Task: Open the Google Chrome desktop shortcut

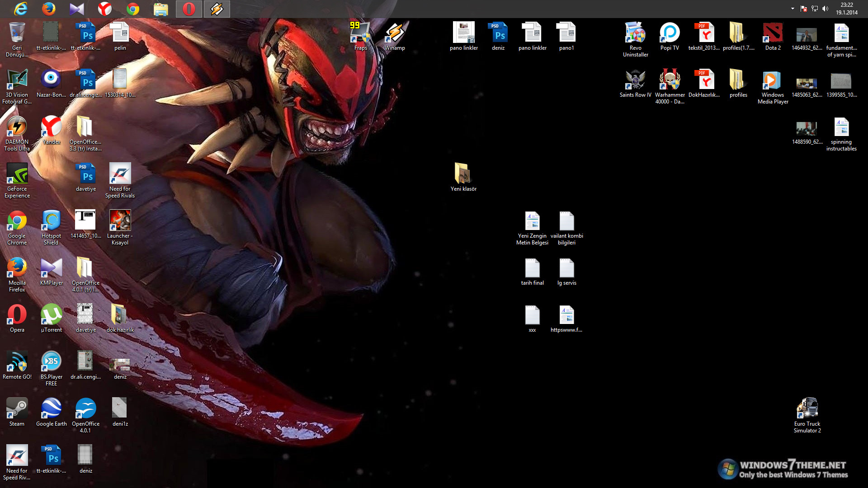Action: [x=17, y=228]
